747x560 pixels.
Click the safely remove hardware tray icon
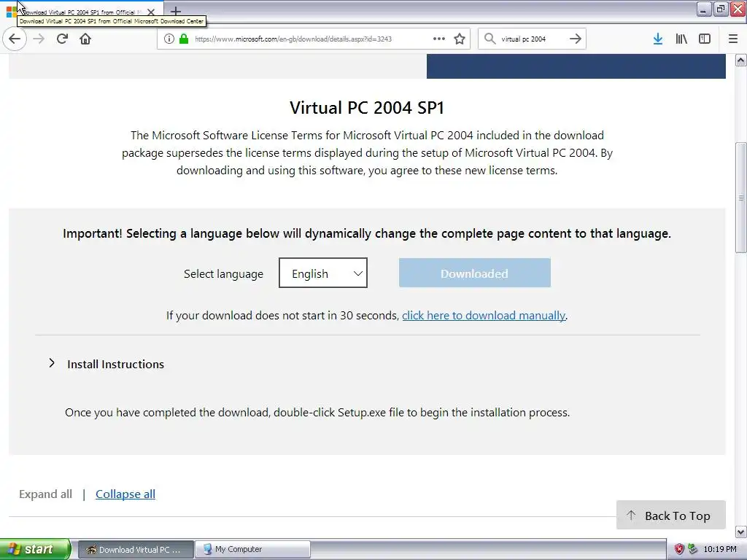point(693,550)
